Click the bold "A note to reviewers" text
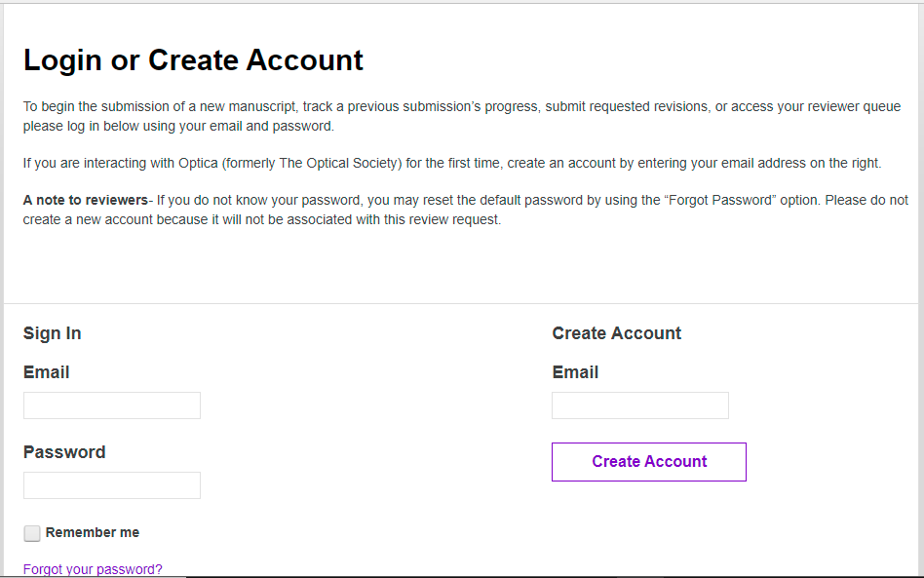This screenshot has height=578, width=924. 86,201
